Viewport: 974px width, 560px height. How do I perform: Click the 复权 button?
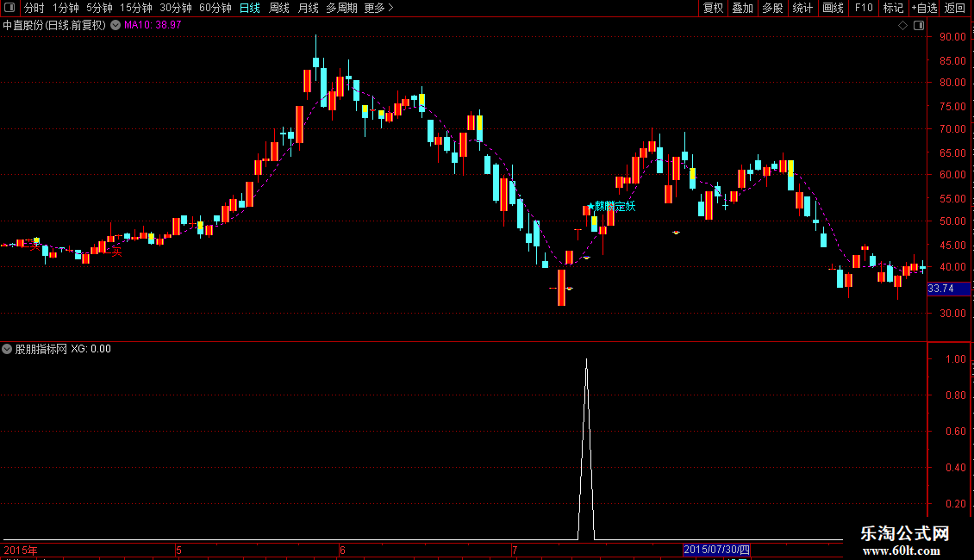(x=713, y=8)
